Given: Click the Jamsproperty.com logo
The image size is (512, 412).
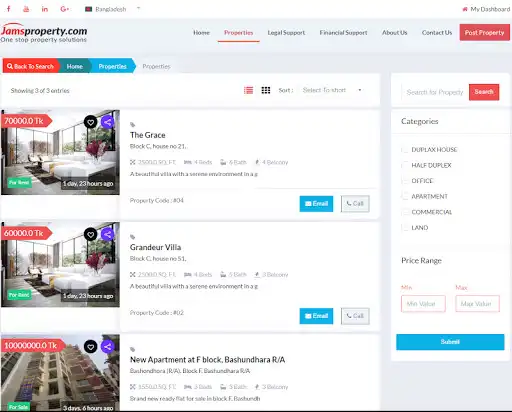Looking at the screenshot, I should 44,33.
